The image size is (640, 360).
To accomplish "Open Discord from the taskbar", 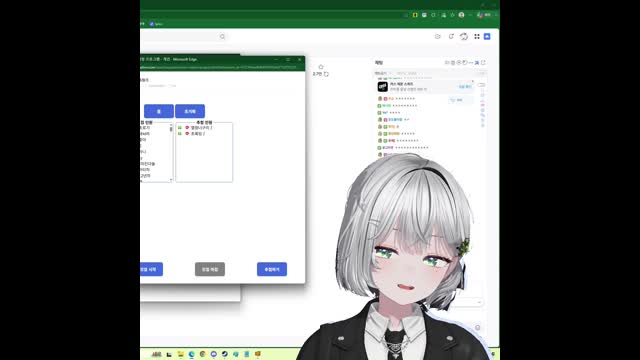I will 213,354.
